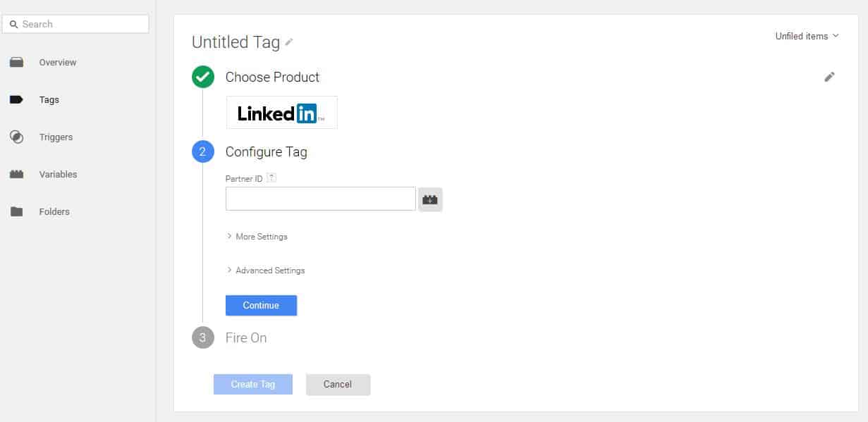Click pencil icon next to Untitled Tag
The height and width of the screenshot is (422, 868).
tap(288, 42)
